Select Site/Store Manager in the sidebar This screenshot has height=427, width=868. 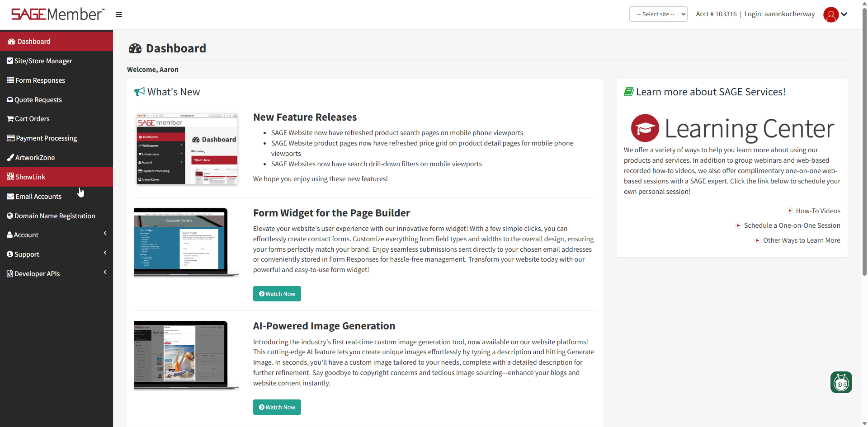pos(43,61)
